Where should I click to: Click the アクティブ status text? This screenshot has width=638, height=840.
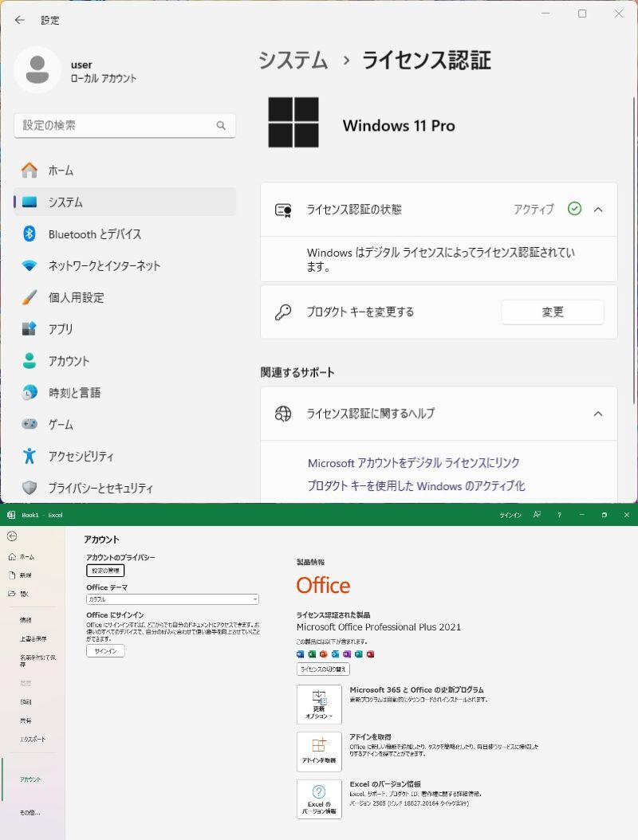[x=534, y=210]
